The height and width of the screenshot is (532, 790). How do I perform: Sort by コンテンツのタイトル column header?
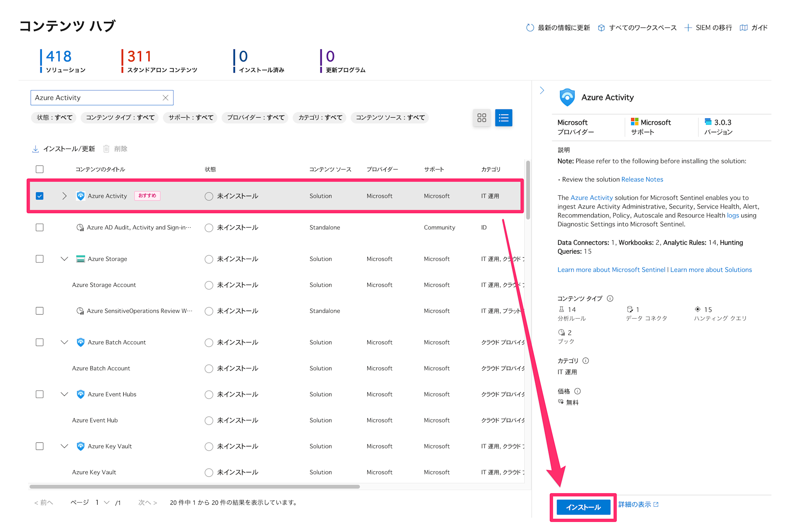[100, 169]
